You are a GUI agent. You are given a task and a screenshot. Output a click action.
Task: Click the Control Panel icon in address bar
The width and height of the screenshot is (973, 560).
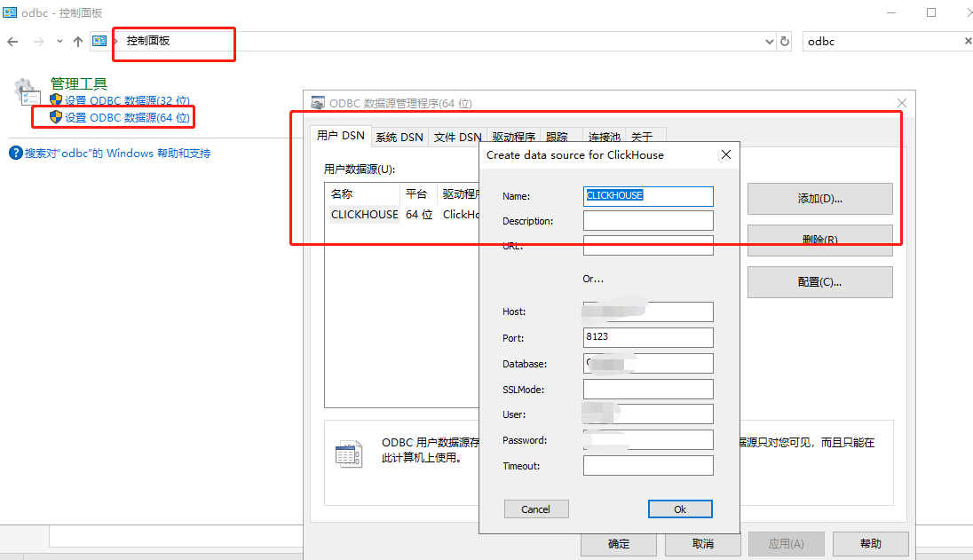click(x=99, y=41)
